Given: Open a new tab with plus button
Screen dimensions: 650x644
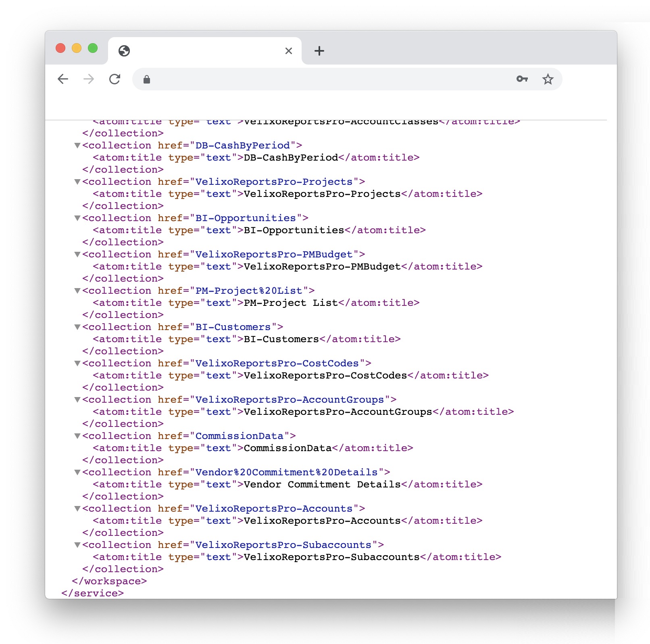Looking at the screenshot, I should point(319,51).
